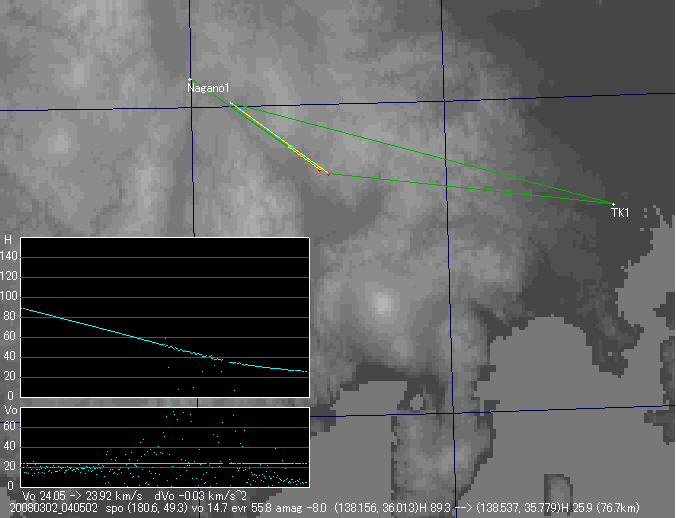The height and width of the screenshot is (518, 676).
Task: Click the TK1 station label
Action: click(x=620, y=212)
